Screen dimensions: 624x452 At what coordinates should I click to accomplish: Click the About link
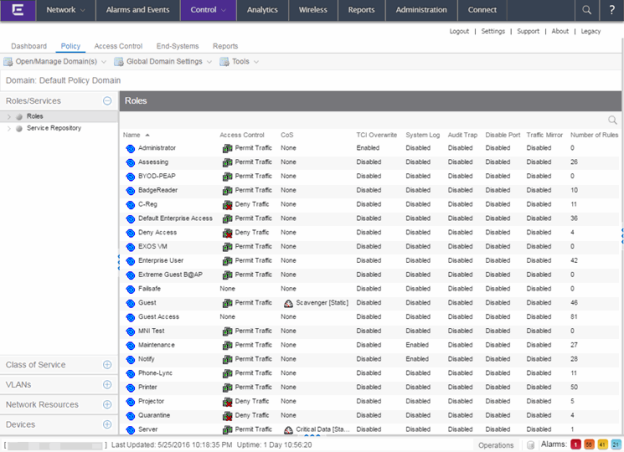pyautogui.click(x=560, y=31)
